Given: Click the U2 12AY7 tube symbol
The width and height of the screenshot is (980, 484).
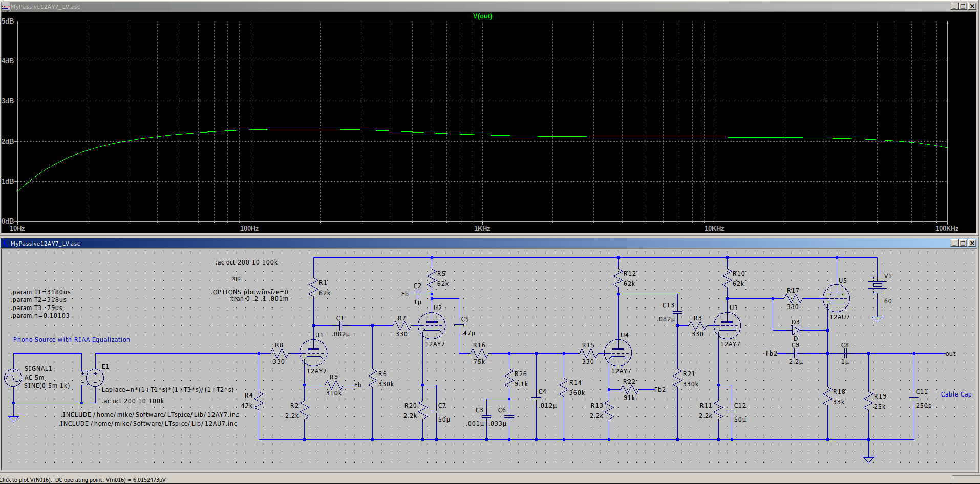Looking at the screenshot, I should (x=431, y=325).
